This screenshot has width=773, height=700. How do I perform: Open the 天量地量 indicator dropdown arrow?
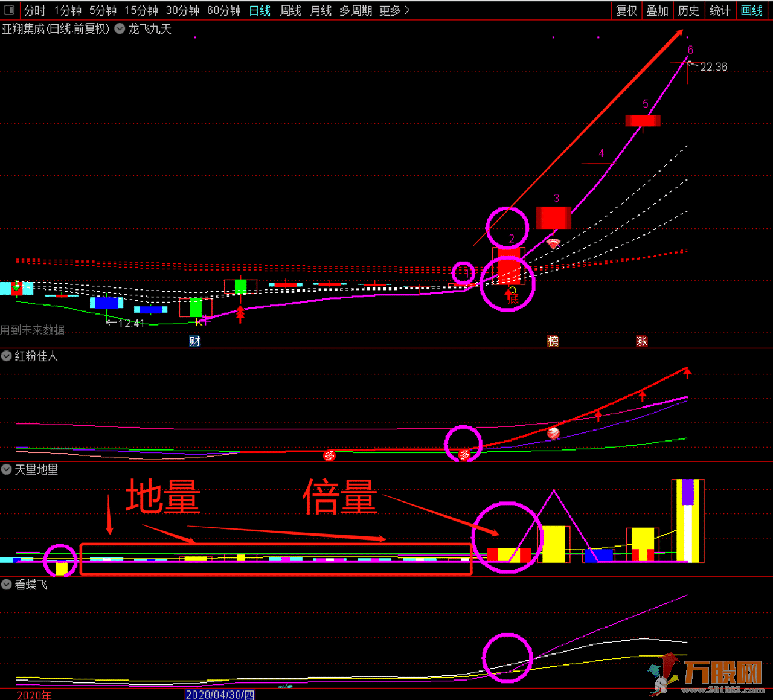[7, 469]
